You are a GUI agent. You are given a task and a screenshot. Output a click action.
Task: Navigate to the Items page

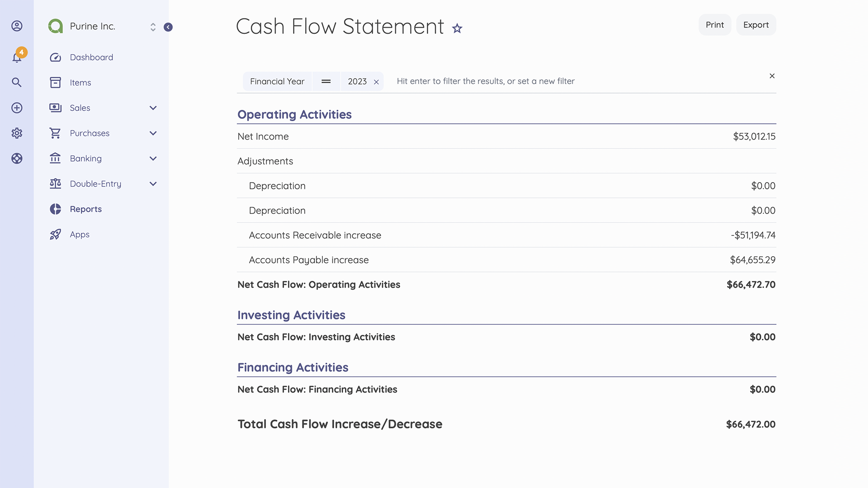pos(80,82)
